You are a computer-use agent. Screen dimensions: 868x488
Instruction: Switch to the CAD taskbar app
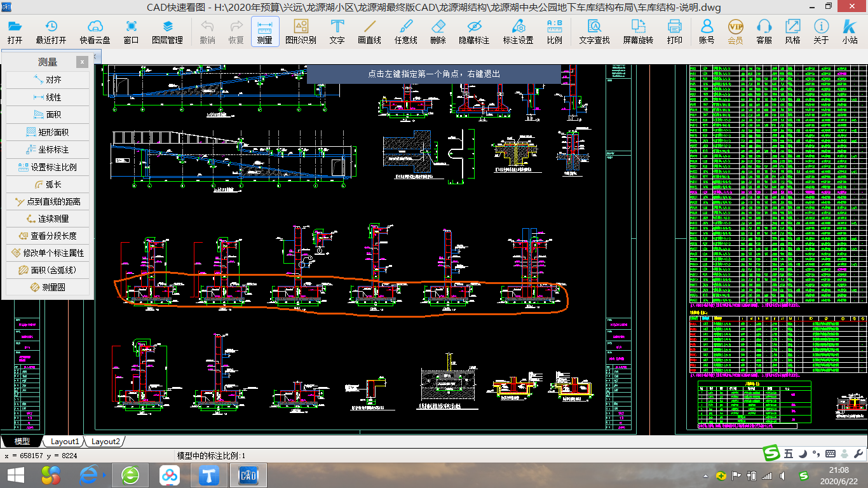(x=248, y=475)
